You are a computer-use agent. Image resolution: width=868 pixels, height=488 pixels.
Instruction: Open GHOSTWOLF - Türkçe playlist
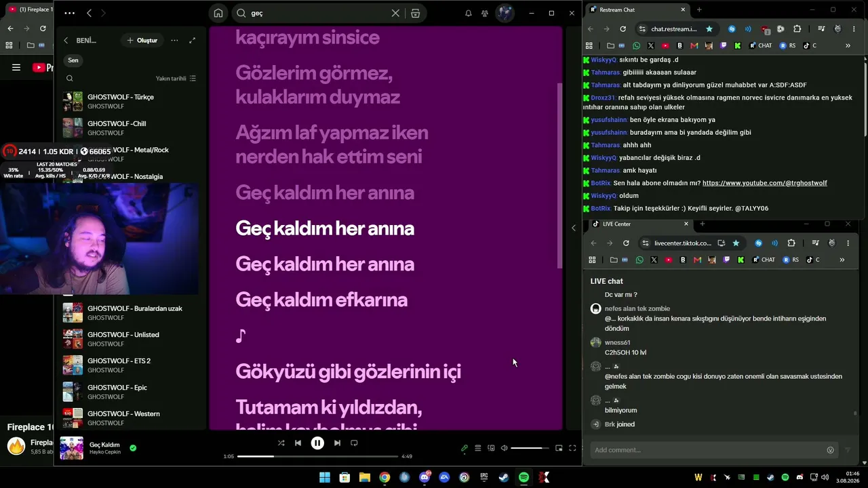pos(130,102)
